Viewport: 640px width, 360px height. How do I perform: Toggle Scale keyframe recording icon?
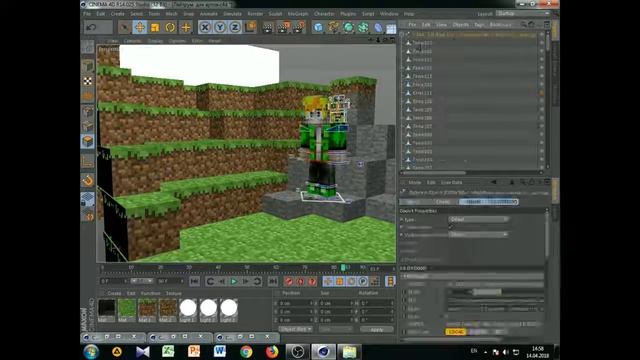click(340, 281)
